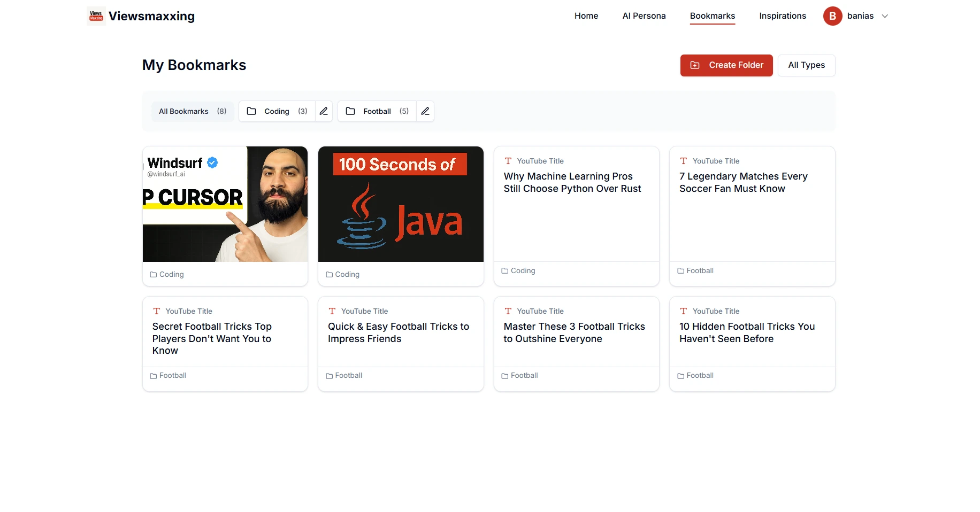Expand the banias account menu chevron
This screenshot has height=512, width=980.
tap(885, 16)
